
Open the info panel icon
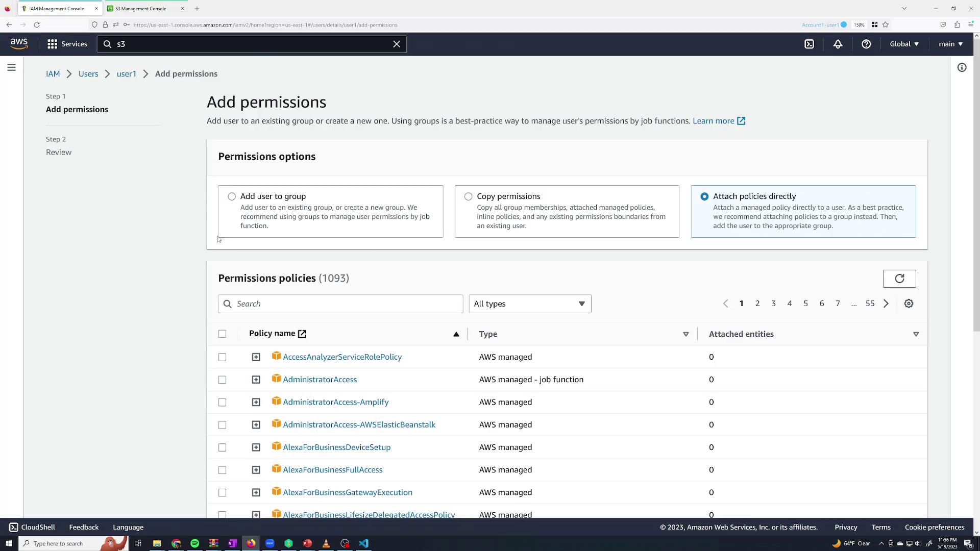point(962,67)
